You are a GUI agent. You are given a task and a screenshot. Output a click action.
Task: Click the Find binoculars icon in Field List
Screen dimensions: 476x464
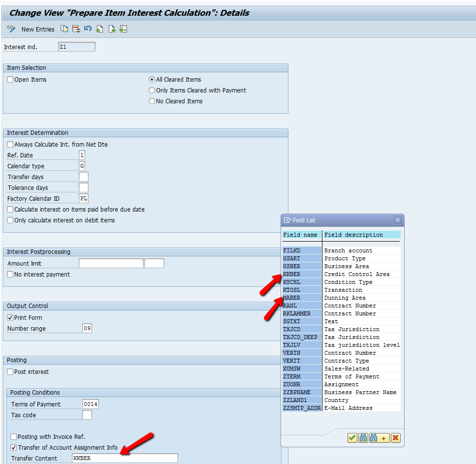tap(363, 437)
